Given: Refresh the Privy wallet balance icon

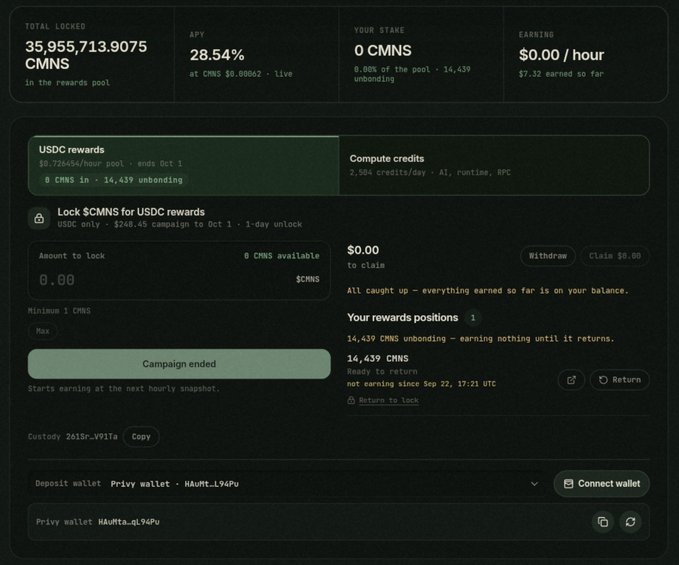Looking at the screenshot, I should [x=630, y=522].
